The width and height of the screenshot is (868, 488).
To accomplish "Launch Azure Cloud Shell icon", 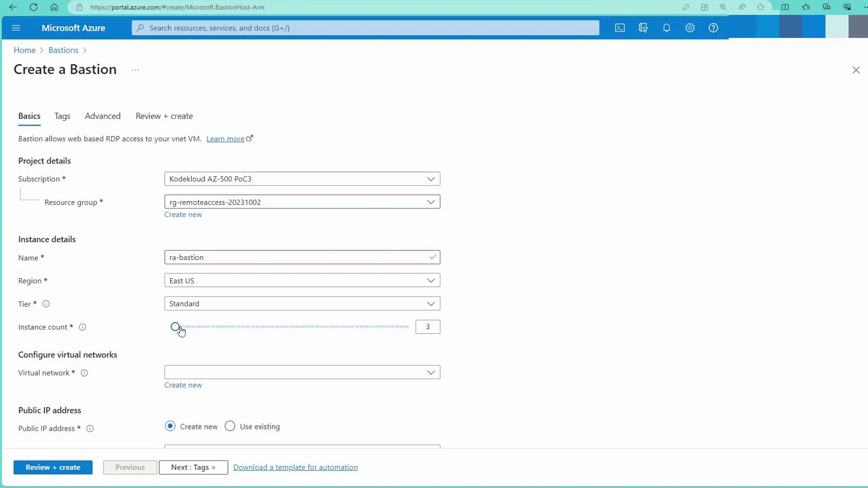I will pyautogui.click(x=620, y=28).
